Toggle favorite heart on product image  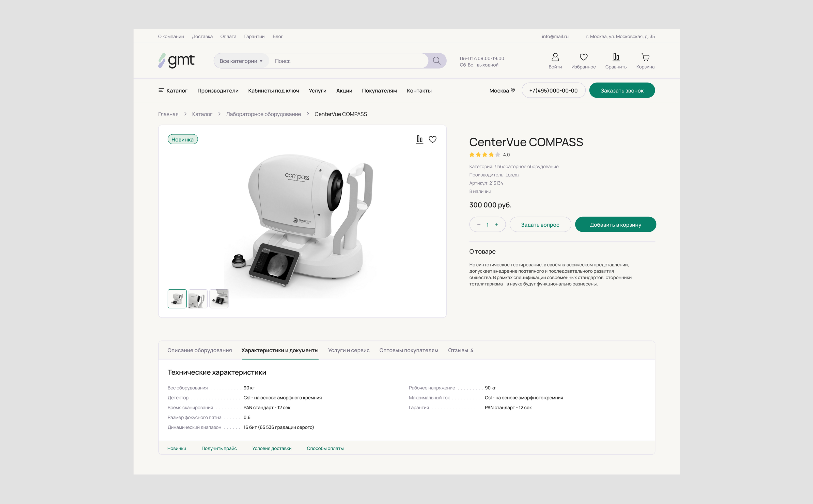coord(432,139)
